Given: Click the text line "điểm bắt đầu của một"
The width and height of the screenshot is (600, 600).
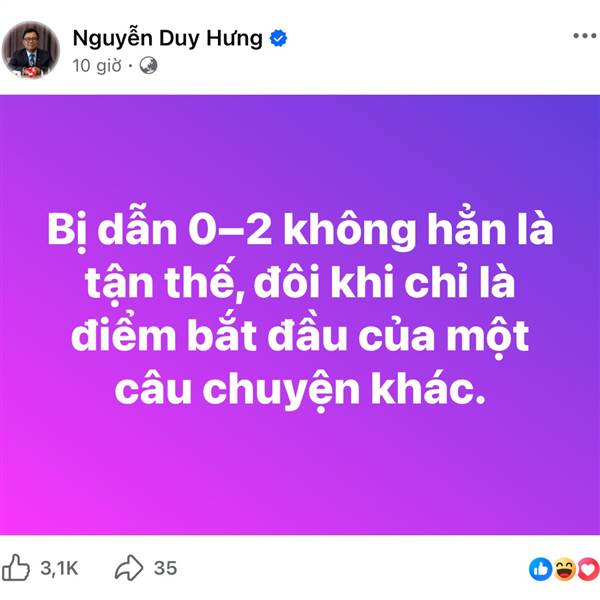Looking at the screenshot, I should tap(300, 336).
